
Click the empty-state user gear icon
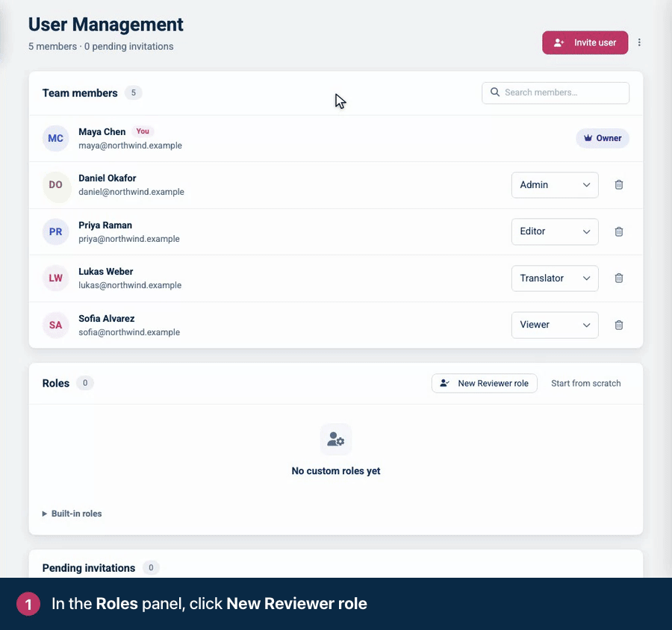(335, 440)
